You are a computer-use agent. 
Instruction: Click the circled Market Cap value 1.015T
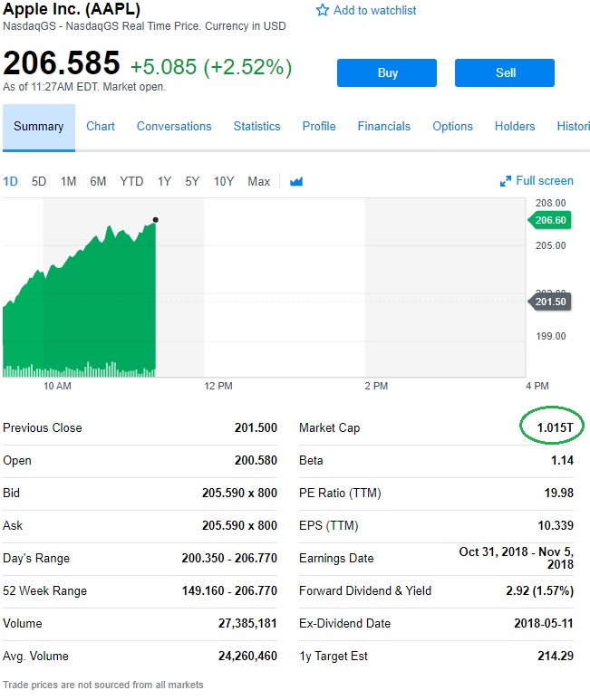(549, 427)
